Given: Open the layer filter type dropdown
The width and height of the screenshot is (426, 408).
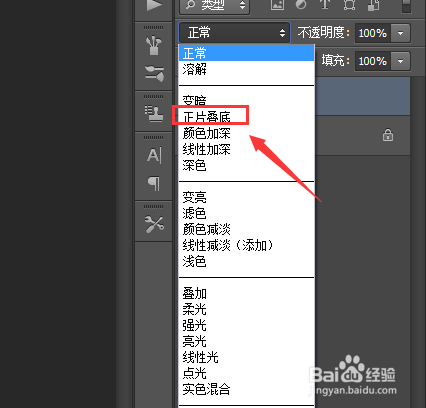Looking at the screenshot, I should pos(214,5).
